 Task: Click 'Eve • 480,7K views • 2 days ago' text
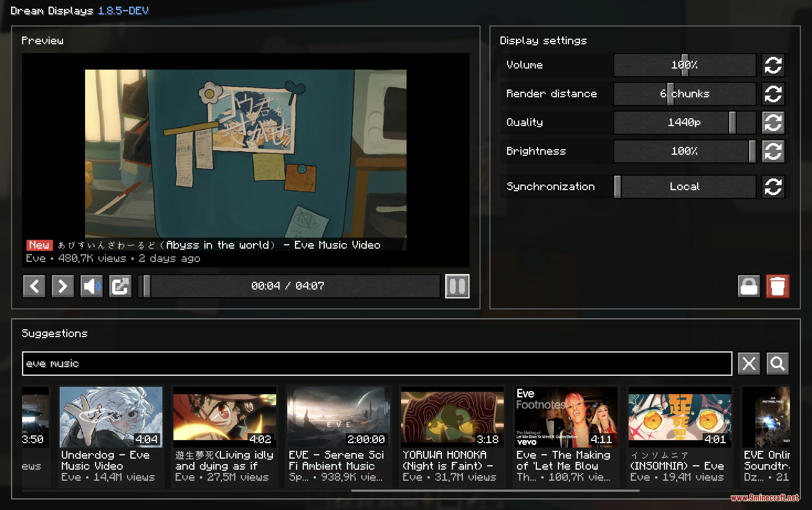tap(113, 259)
